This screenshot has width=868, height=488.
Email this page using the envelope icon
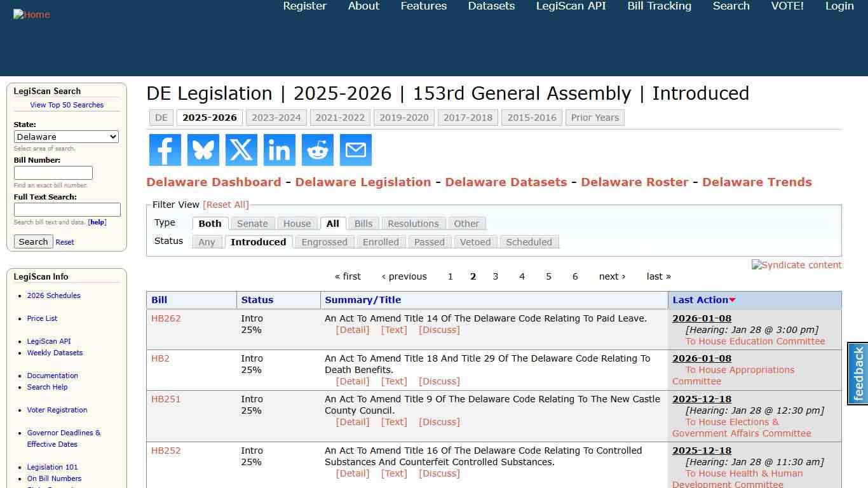[x=355, y=150]
